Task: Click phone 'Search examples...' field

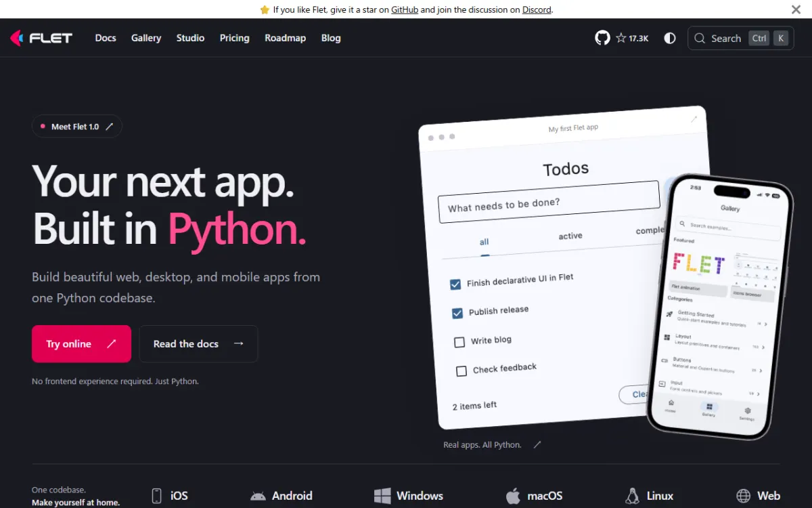Action: (x=729, y=229)
